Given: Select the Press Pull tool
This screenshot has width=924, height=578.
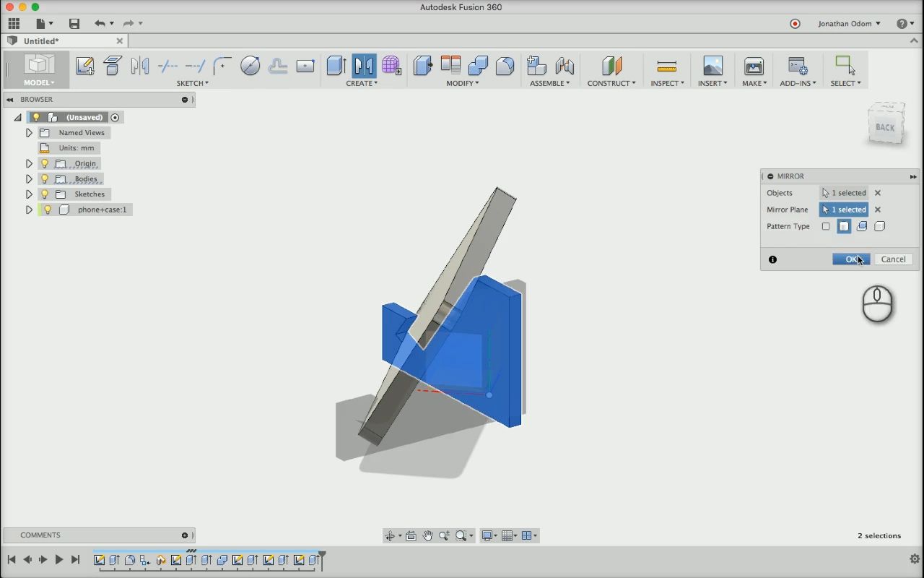Looking at the screenshot, I should [x=423, y=66].
